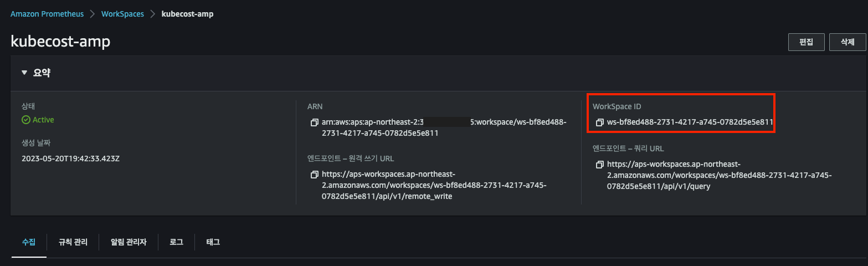Copy the remote write endpoint URL icon
Viewport: 868px width, 266px height.
pos(315,175)
